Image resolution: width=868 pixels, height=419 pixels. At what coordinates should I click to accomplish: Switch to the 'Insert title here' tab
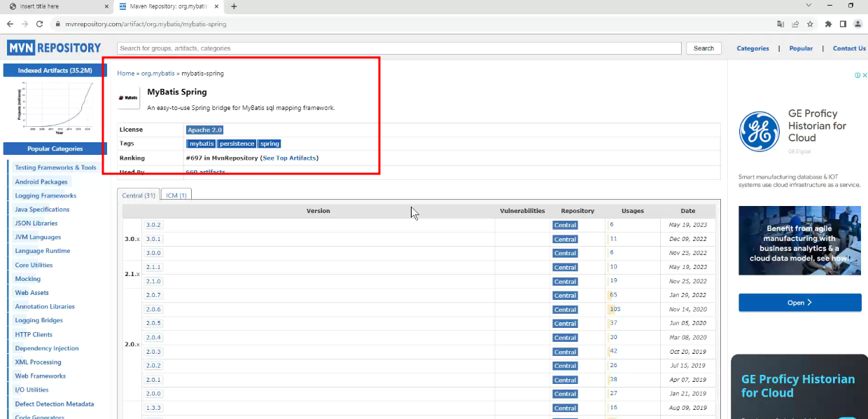point(55,6)
